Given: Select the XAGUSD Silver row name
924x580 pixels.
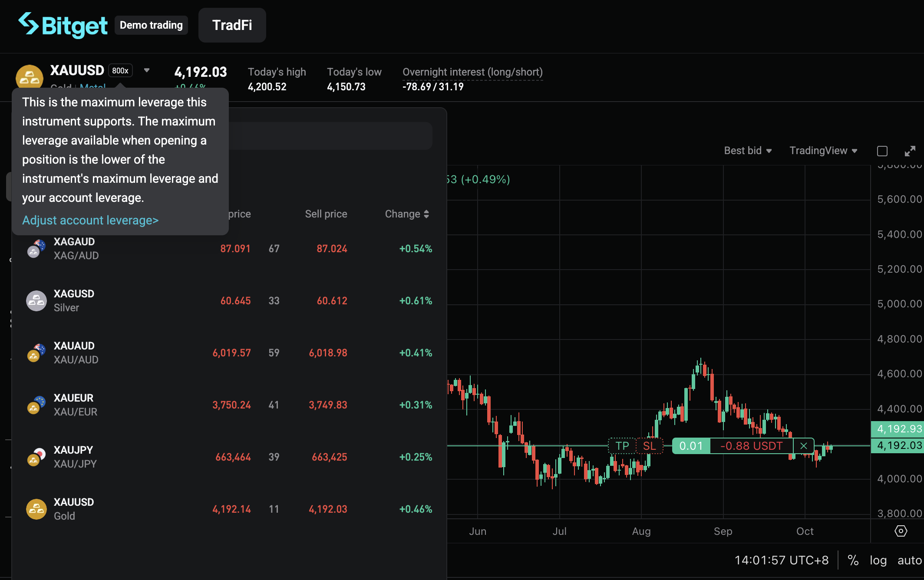Looking at the screenshot, I should pyautogui.click(x=74, y=294).
